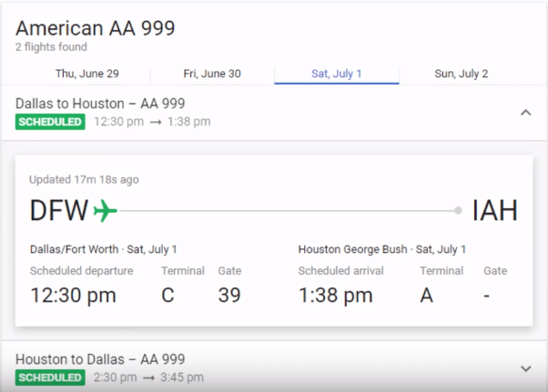Click the Dallas to Houston – AA 999 heading
Screen dimensions: 548x392
(100, 104)
